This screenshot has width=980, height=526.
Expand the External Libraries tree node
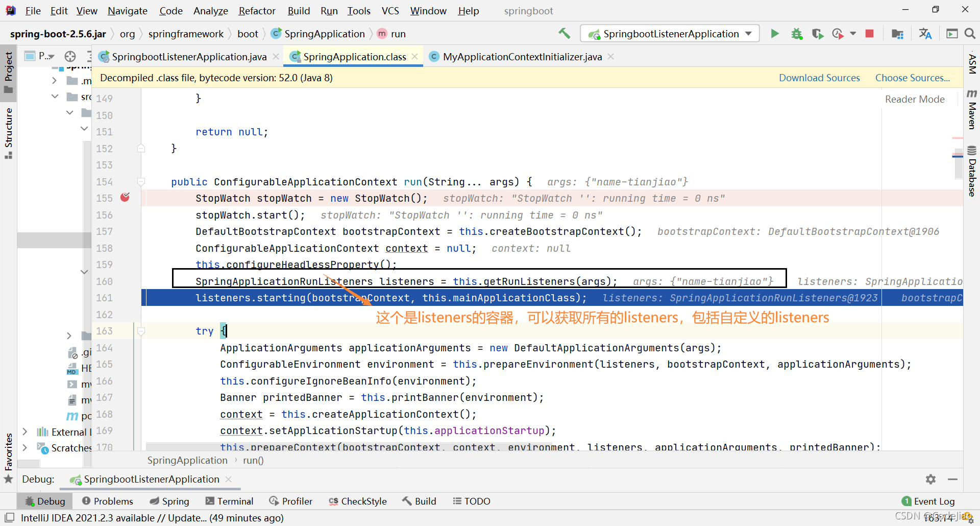tap(24, 432)
